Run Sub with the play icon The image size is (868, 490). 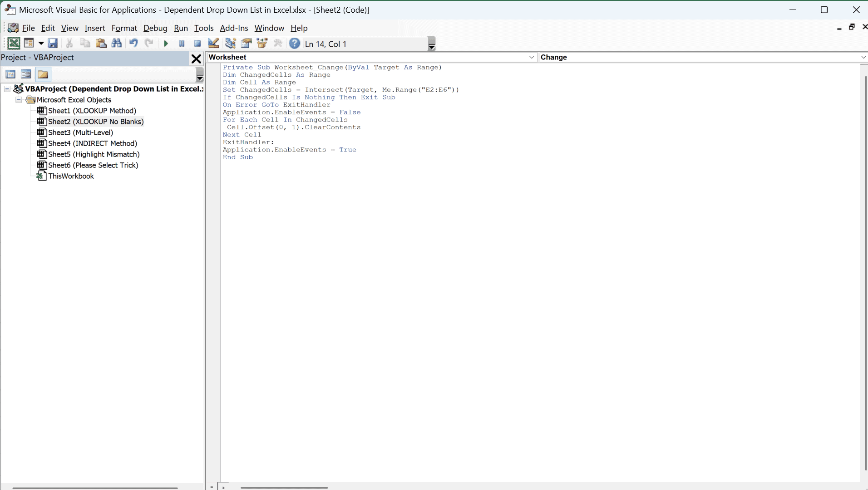coord(166,44)
